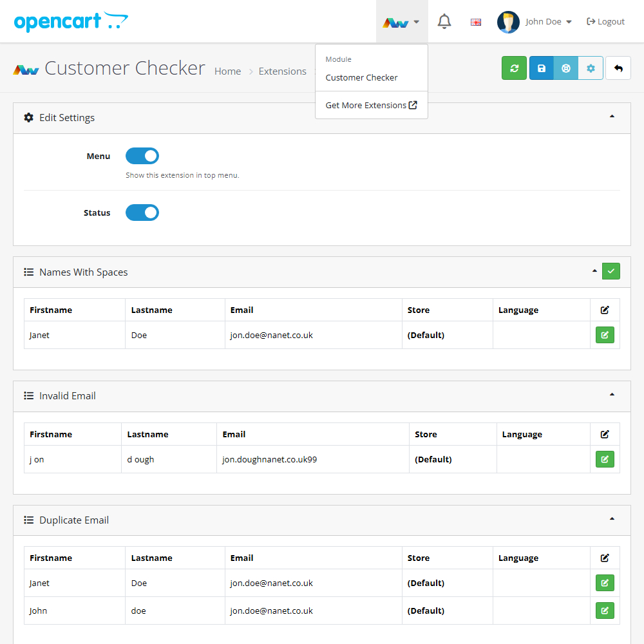
Task: Click the language flag icon
Action: [476, 22]
